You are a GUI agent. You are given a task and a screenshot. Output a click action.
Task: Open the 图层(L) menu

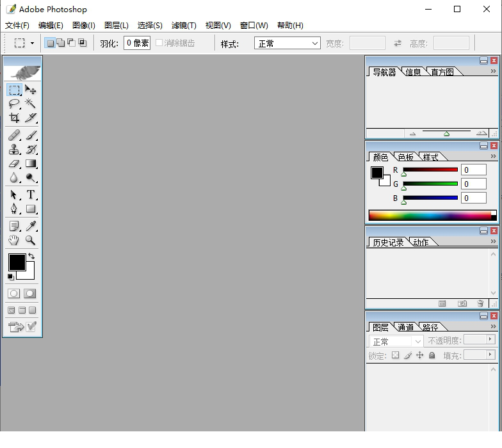click(117, 26)
